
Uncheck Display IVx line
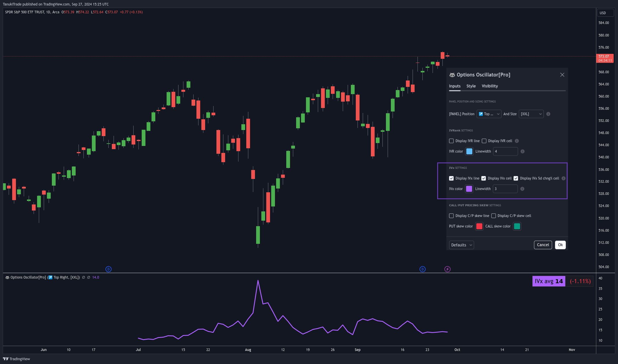(451, 178)
